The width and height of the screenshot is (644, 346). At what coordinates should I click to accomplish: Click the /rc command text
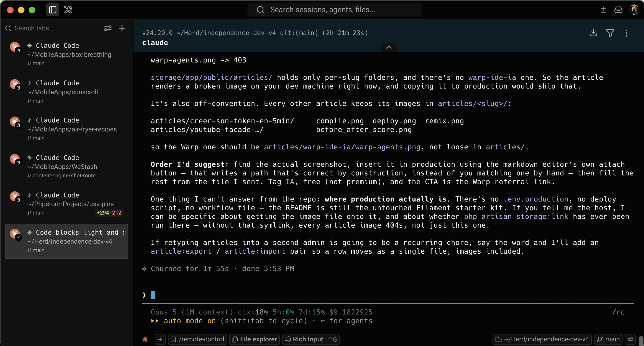pos(618,312)
